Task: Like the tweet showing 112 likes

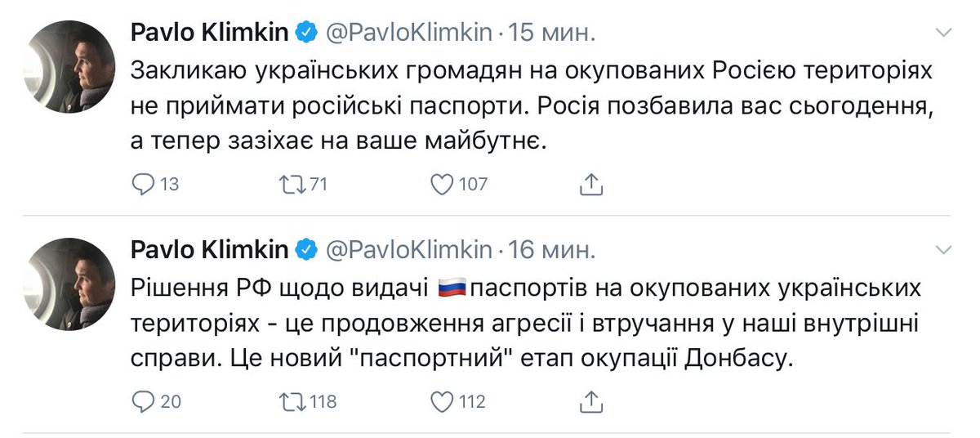Action: [x=442, y=401]
